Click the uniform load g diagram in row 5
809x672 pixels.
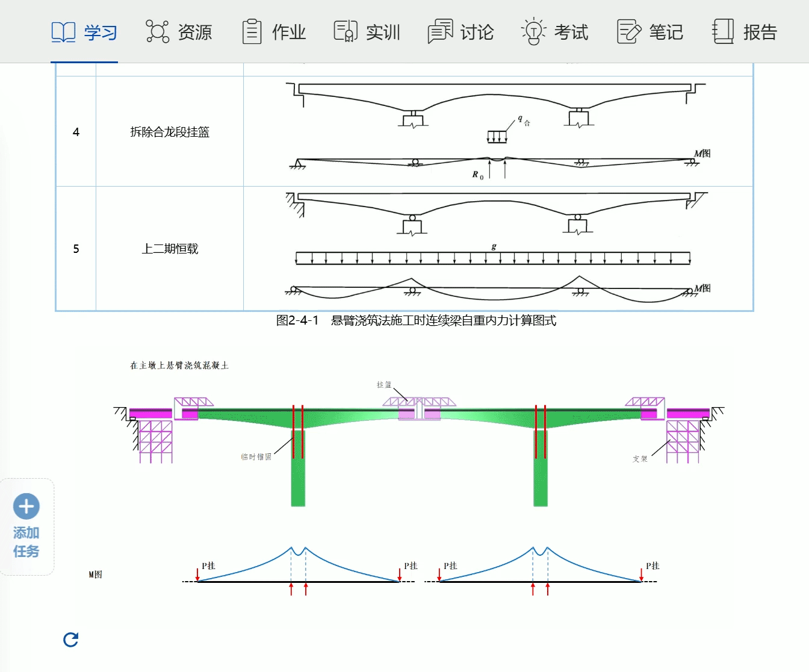[x=492, y=258]
